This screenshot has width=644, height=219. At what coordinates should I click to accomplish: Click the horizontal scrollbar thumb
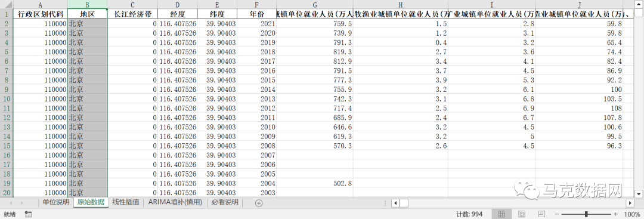(404, 203)
